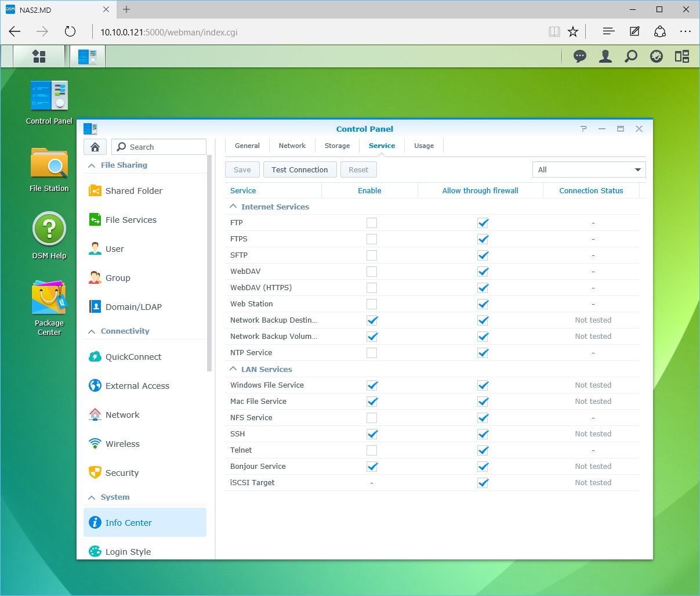This screenshot has width=700, height=596.
Task: Select Info Center in sidebar
Action: pos(145,522)
